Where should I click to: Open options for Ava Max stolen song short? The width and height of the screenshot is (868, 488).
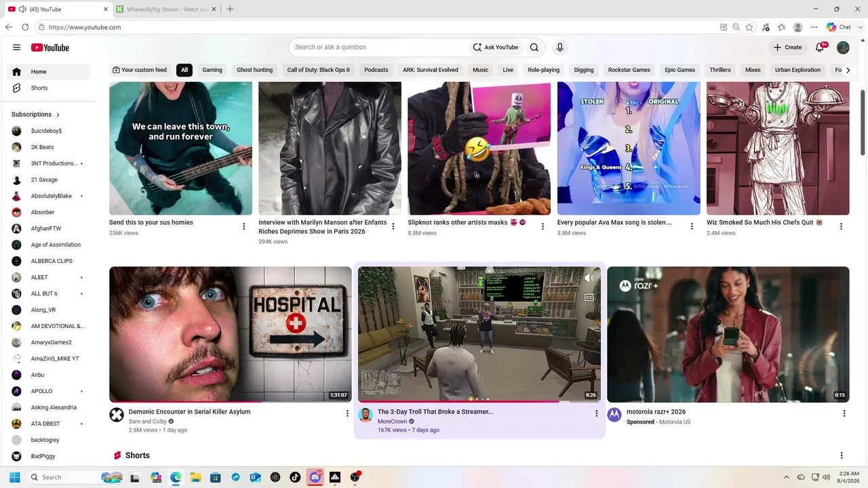click(x=692, y=226)
